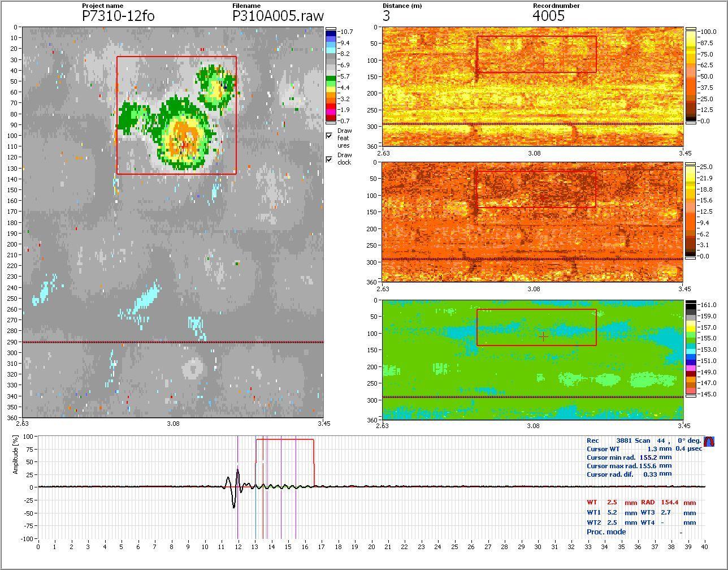Click the bottom swatch below 0.0 amplitude scale

(x=691, y=124)
